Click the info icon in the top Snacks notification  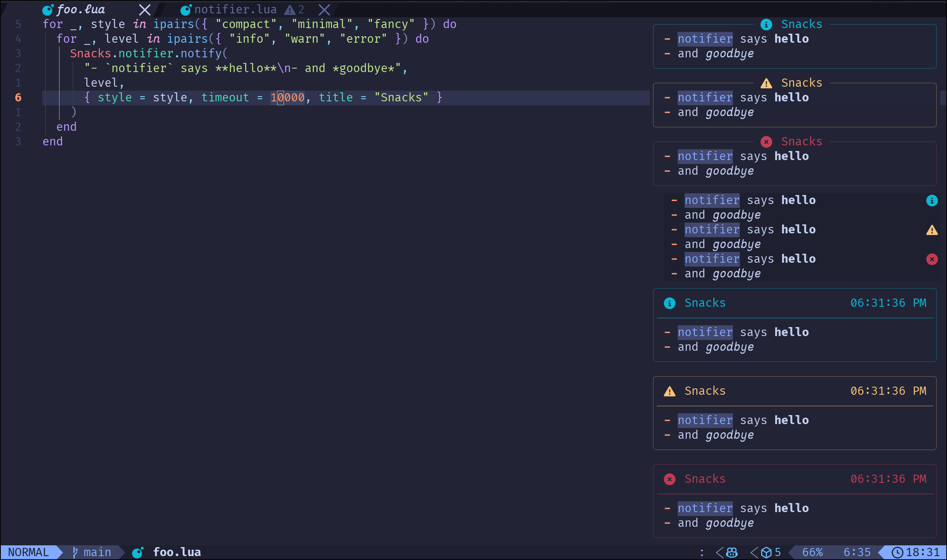click(x=766, y=24)
